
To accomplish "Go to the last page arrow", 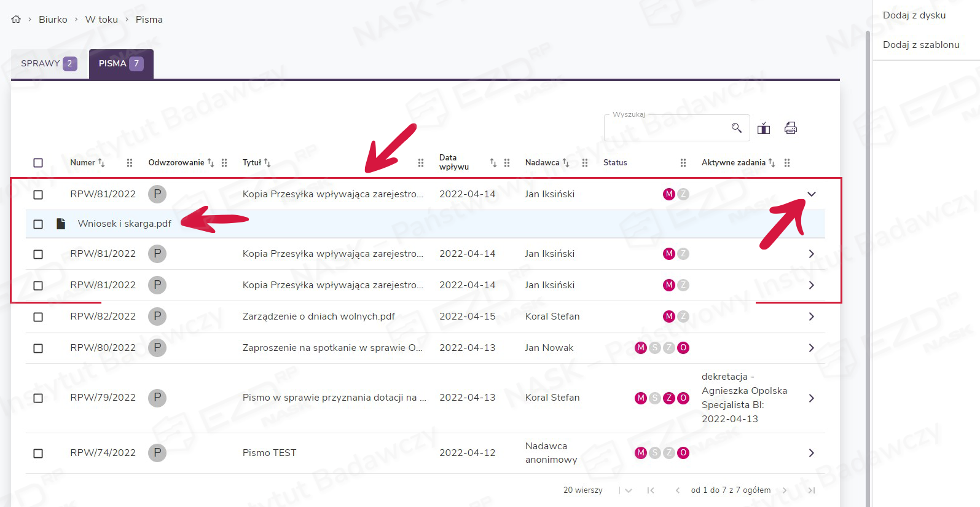I will [x=811, y=490].
